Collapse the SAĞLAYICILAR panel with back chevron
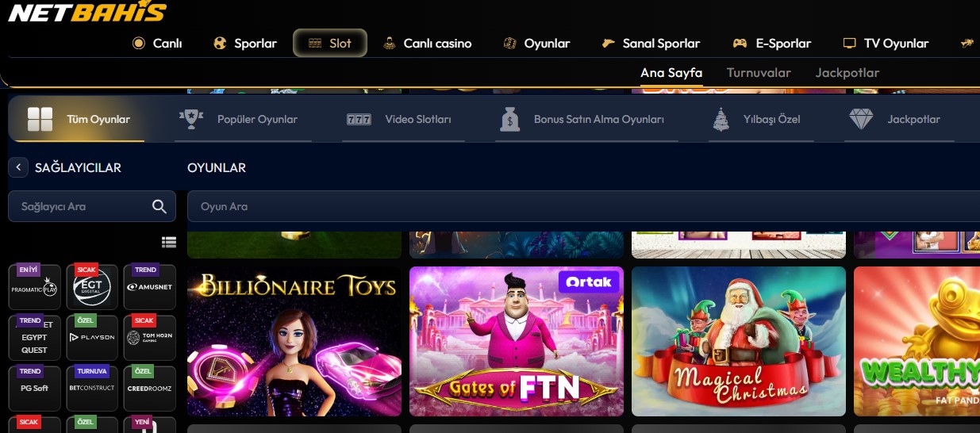980x433 pixels. [x=18, y=167]
